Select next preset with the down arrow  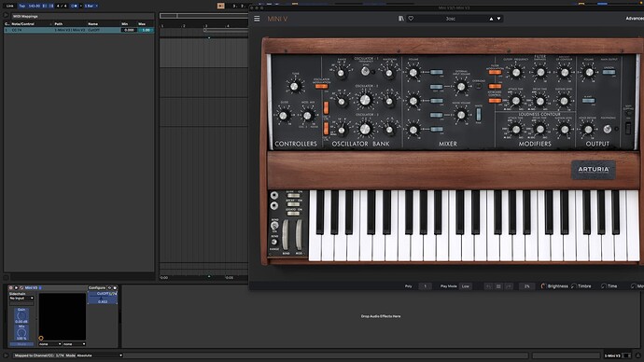coord(499,19)
